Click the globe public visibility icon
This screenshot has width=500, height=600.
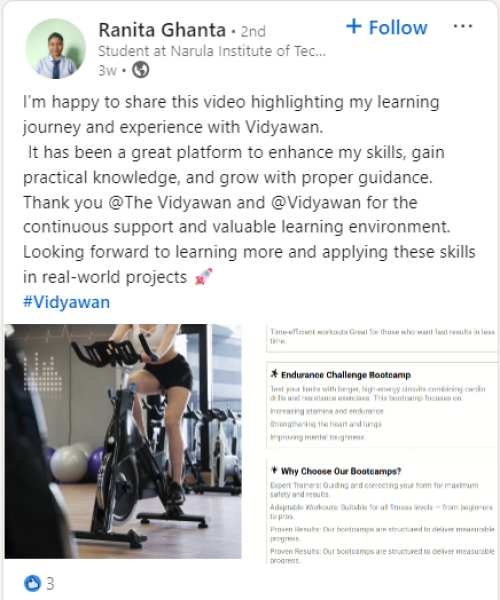click(140, 70)
